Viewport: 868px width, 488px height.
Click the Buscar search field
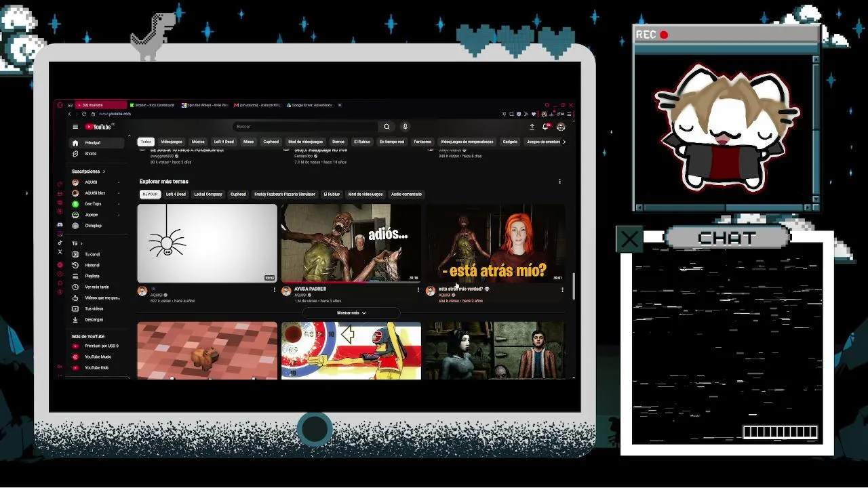pos(305,127)
